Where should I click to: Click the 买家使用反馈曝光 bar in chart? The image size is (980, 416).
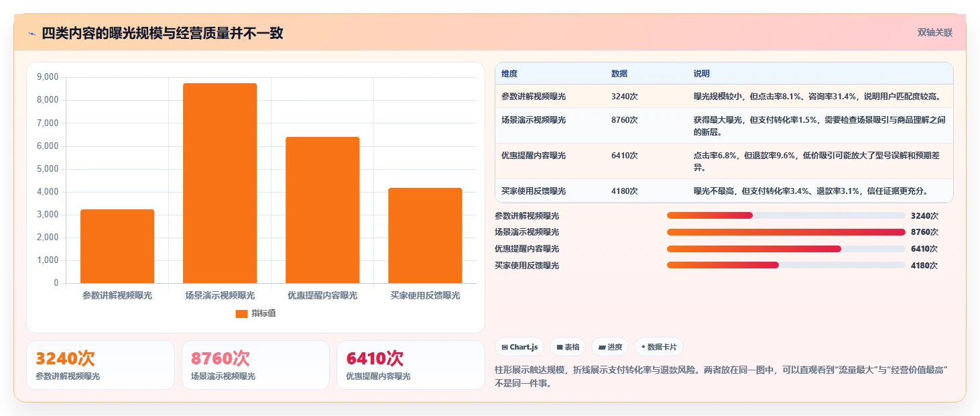tap(425, 236)
